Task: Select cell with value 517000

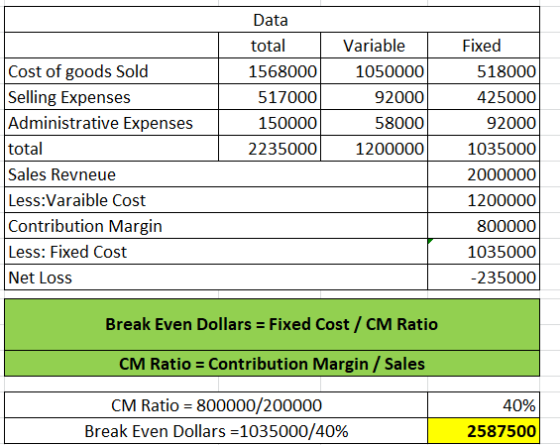Action: click(x=270, y=97)
